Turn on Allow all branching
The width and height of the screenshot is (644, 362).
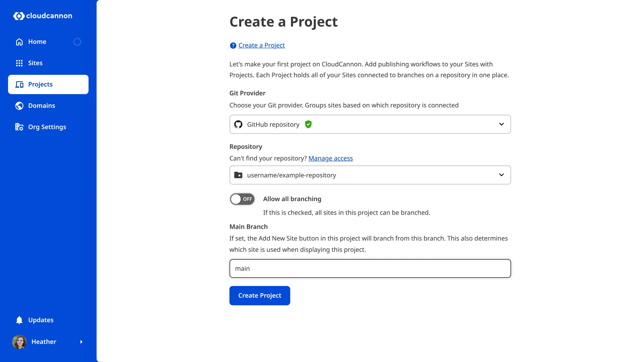tap(242, 199)
